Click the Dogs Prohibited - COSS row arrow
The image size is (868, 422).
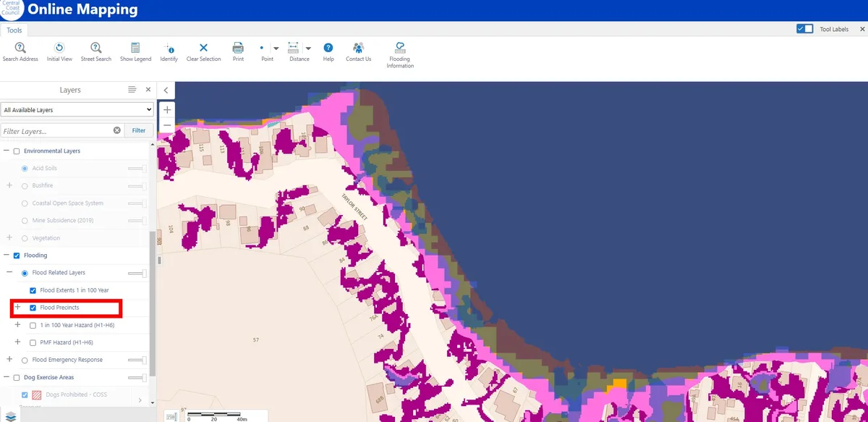(x=140, y=400)
